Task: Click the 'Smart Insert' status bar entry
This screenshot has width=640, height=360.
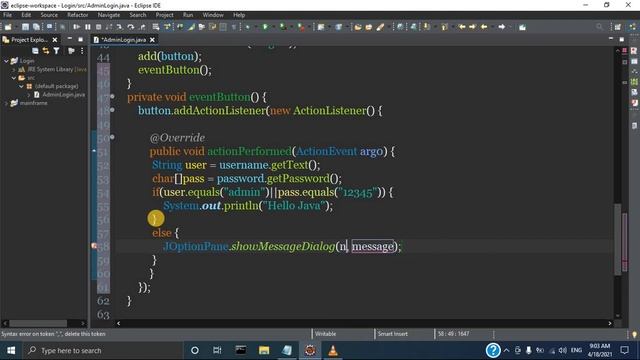Action: pos(392,334)
